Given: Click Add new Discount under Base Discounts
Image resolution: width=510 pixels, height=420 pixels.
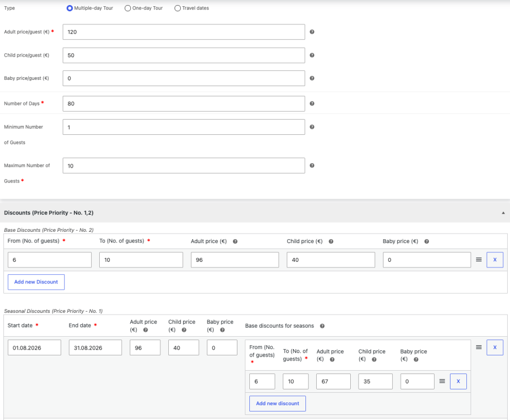Looking at the screenshot, I should pyautogui.click(x=36, y=282).
